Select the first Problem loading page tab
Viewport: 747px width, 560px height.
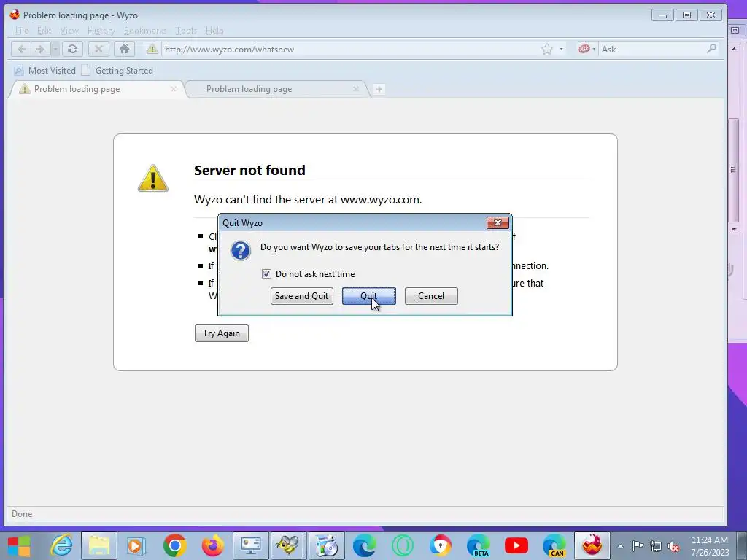tap(96, 89)
